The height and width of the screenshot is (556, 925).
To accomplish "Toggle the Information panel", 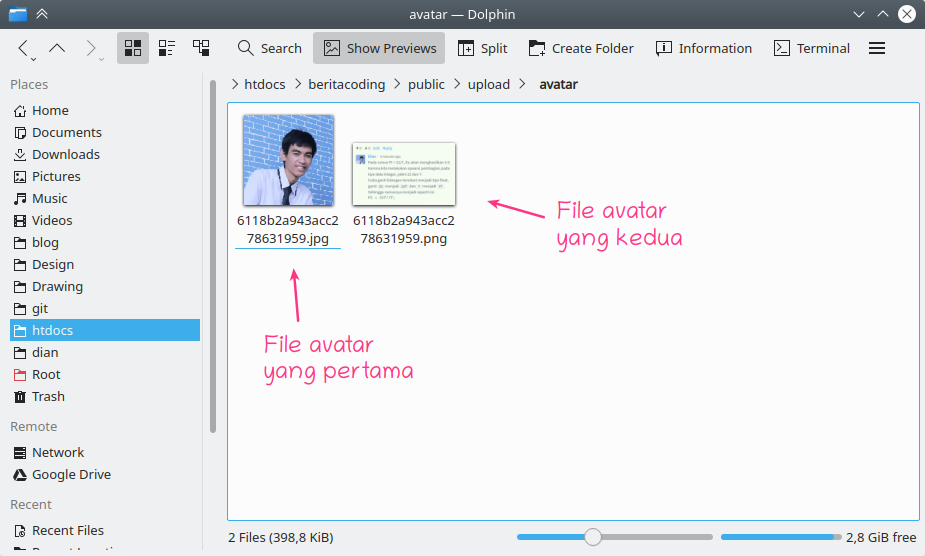I will click(704, 48).
